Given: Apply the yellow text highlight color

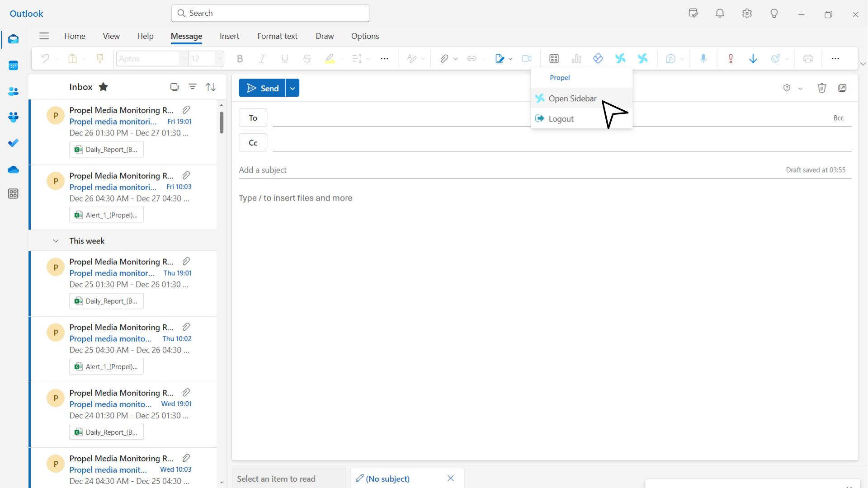Looking at the screenshot, I should click(330, 59).
